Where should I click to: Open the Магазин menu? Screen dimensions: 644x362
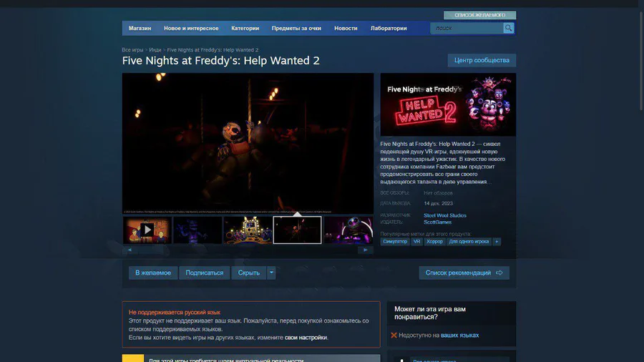point(140,29)
